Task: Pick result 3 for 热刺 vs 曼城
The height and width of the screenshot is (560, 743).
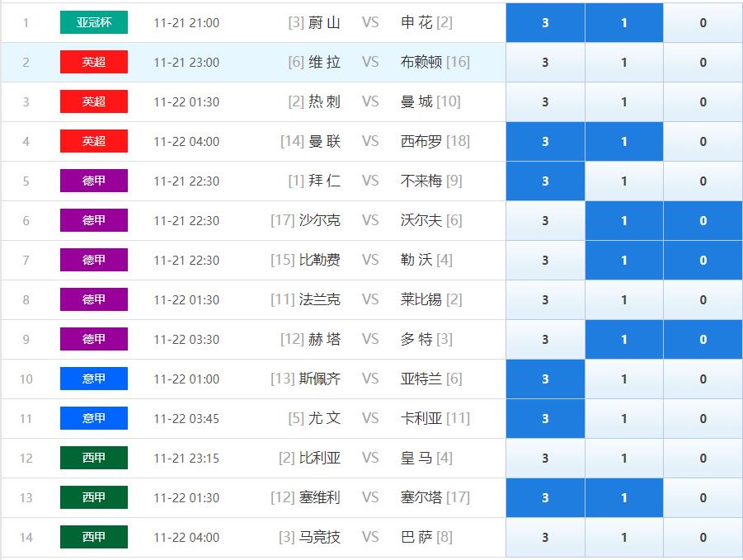Action: tap(545, 102)
